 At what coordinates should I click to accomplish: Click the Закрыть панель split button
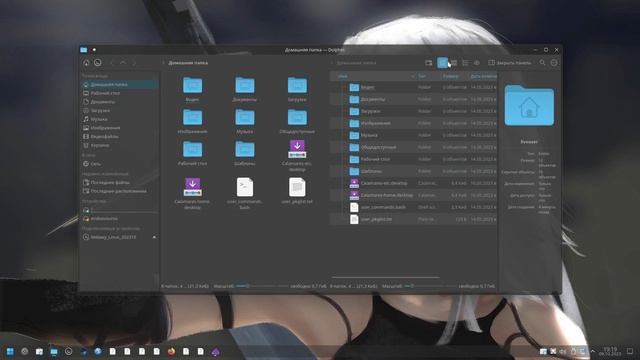pos(510,63)
